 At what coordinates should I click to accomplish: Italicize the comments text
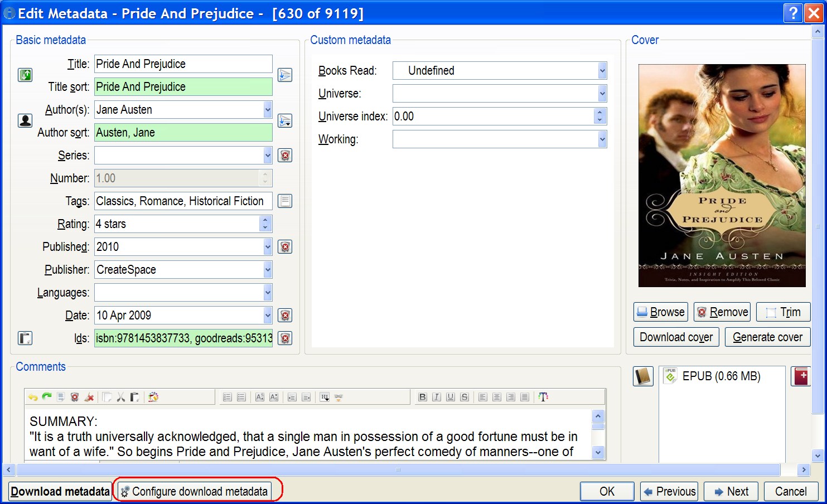click(437, 397)
